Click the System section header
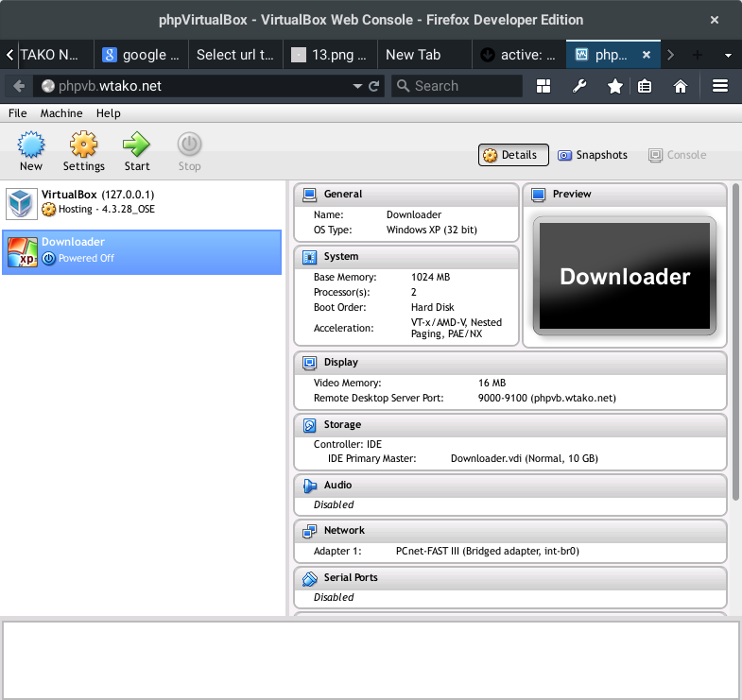This screenshot has height=700, width=742. (x=406, y=257)
